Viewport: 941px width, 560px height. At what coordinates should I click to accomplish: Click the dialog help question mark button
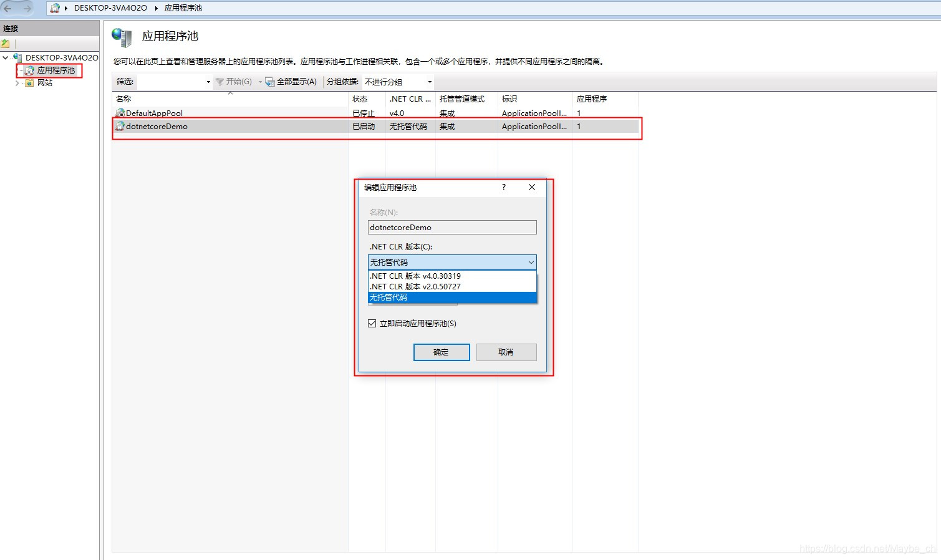click(x=504, y=187)
